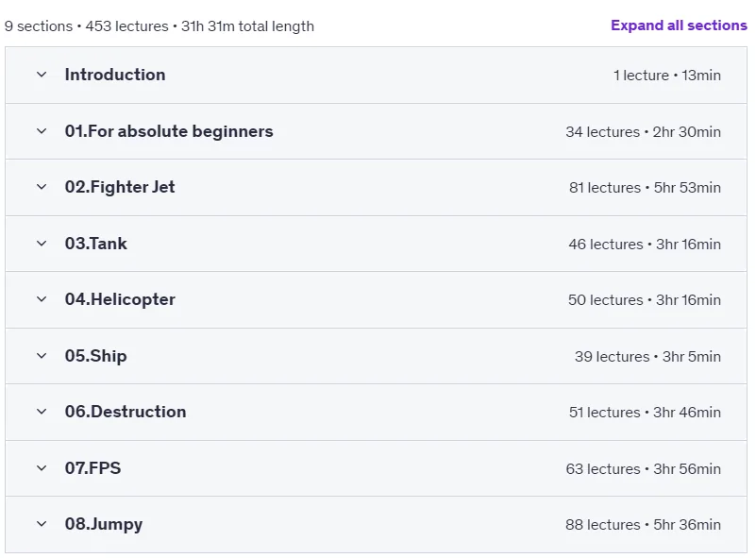The width and height of the screenshot is (756, 558).
Task: Expand the 07.FPS section chevron
Action: (42, 468)
